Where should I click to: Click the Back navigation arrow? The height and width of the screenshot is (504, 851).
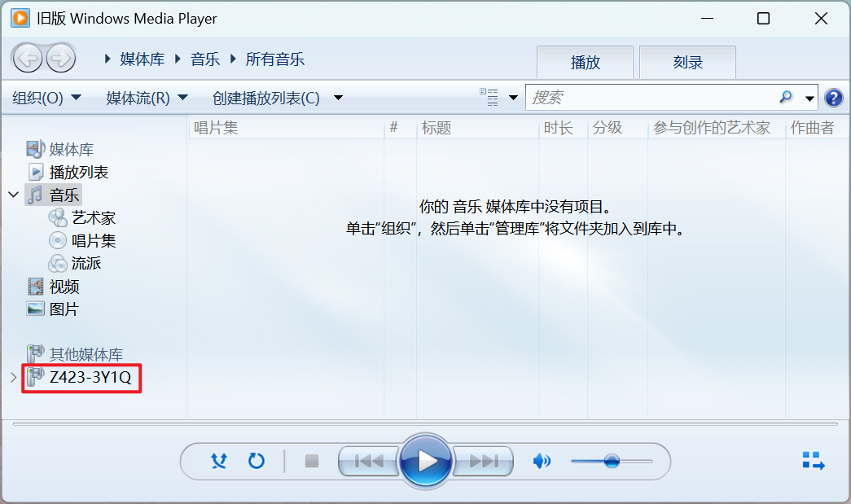[28, 58]
